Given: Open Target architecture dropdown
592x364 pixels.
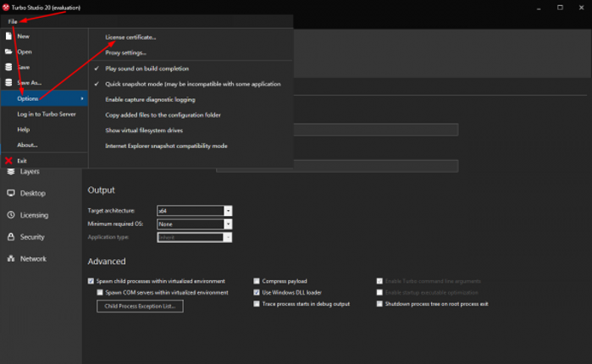Looking at the screenshot, I should click(228, 211).
